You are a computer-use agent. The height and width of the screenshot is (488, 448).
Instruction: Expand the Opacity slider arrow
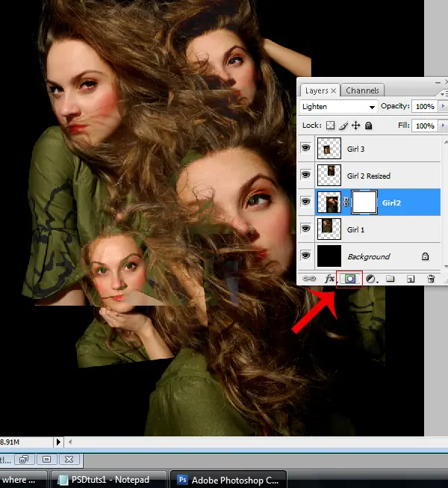pos(444,107)
